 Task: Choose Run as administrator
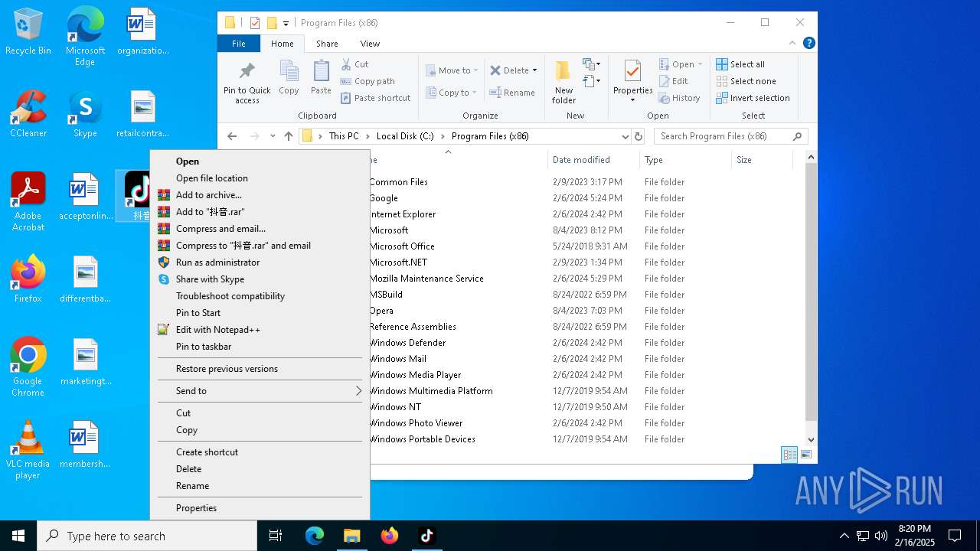pos(260,262)
